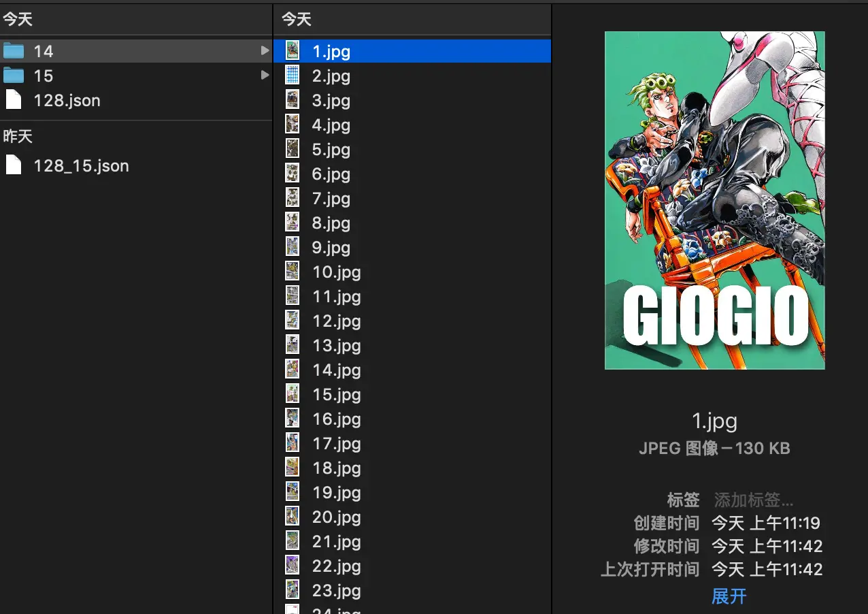Image resolution: width=868 pixels, height=614 pixels.
Task: Select the file name 9.jpg
Action: pos(331,247)
